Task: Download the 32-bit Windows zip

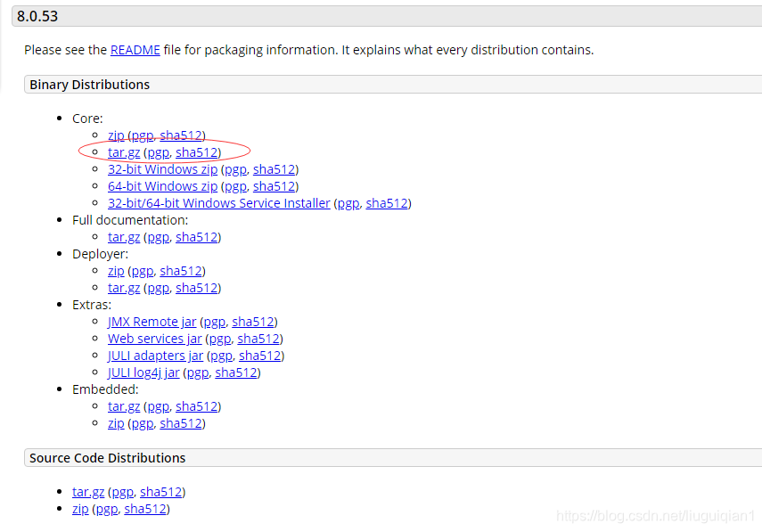Action: (x=163, y=169)
